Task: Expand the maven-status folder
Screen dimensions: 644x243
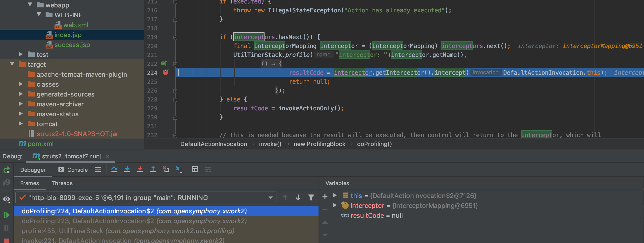Action: [21, 114]
